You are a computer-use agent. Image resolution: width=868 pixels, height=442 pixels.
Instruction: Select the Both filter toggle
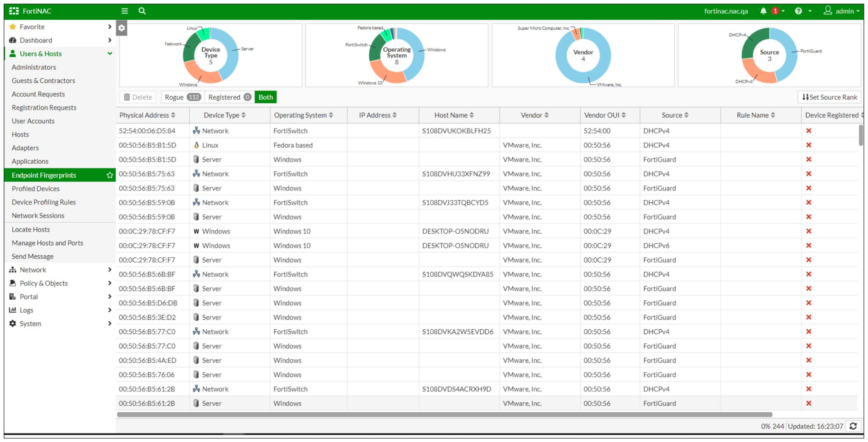click(266, 97)
